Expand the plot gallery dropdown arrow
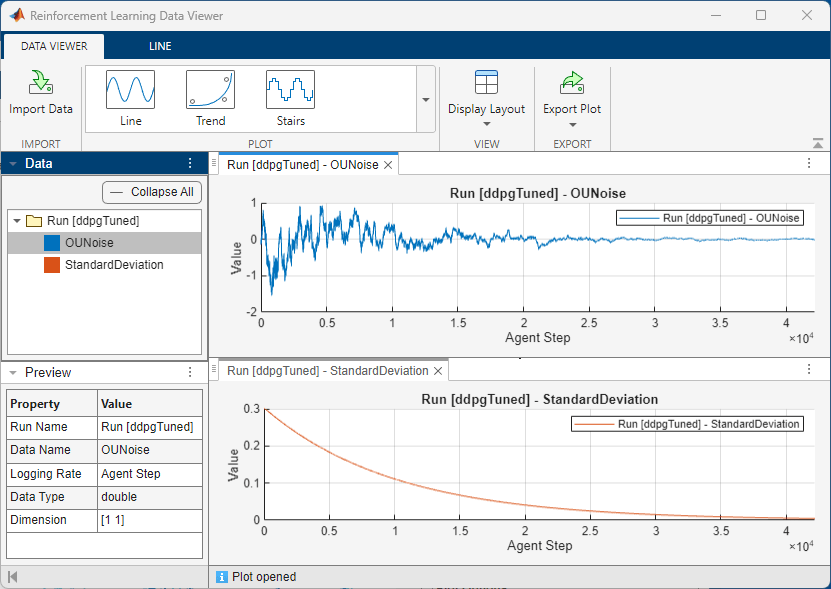This screenshot has width=831, height=589. [426, 100]
